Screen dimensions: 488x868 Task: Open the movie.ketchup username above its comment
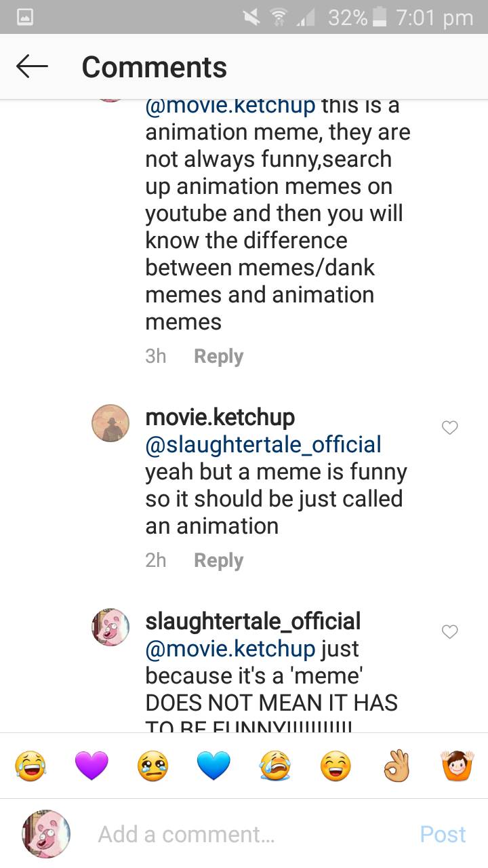[220, 417]
